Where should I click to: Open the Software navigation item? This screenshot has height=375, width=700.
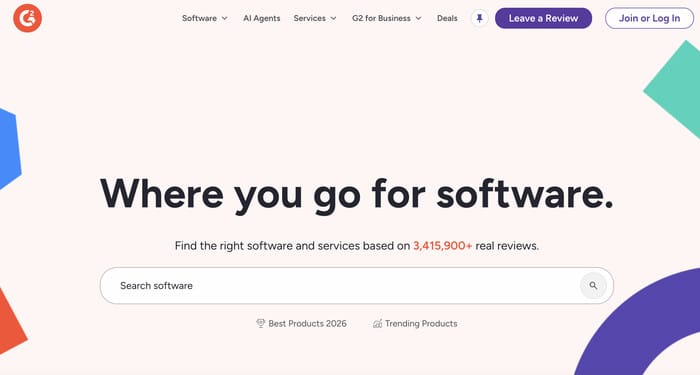click(199, 18)
